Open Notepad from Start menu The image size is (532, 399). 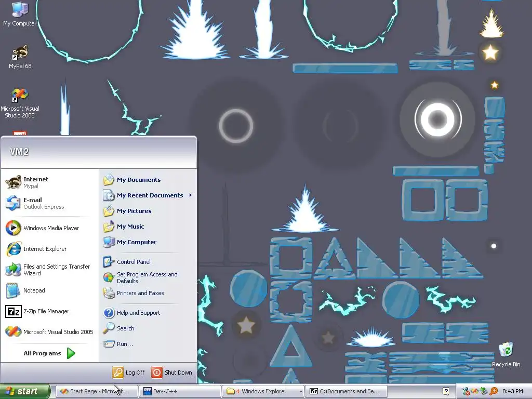coord(50,290)
